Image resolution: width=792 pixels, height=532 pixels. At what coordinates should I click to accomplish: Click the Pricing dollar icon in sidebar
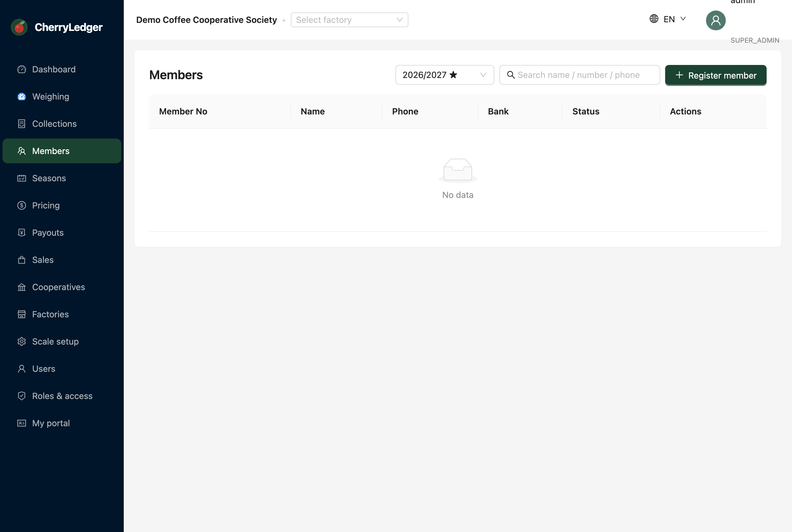coord(22,205)
